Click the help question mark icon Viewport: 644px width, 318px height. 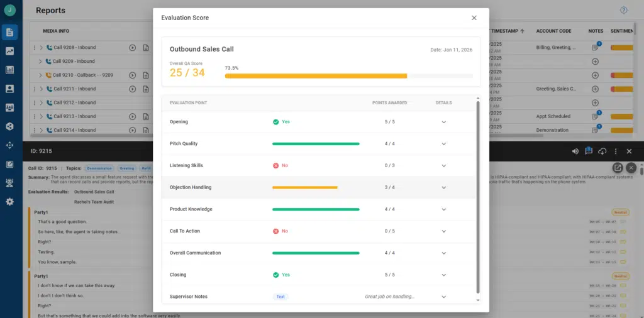point(623,10)
